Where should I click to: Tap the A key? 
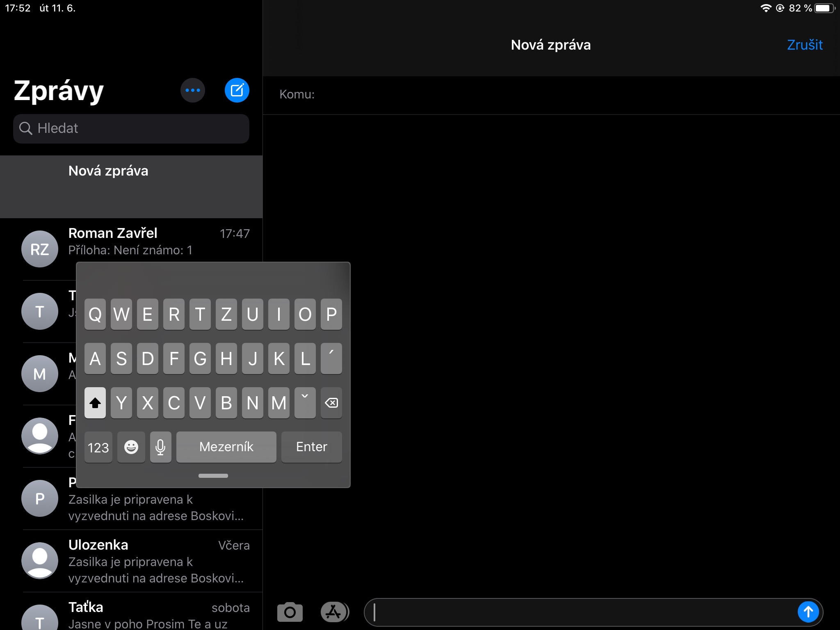click(x=95, y=358)
